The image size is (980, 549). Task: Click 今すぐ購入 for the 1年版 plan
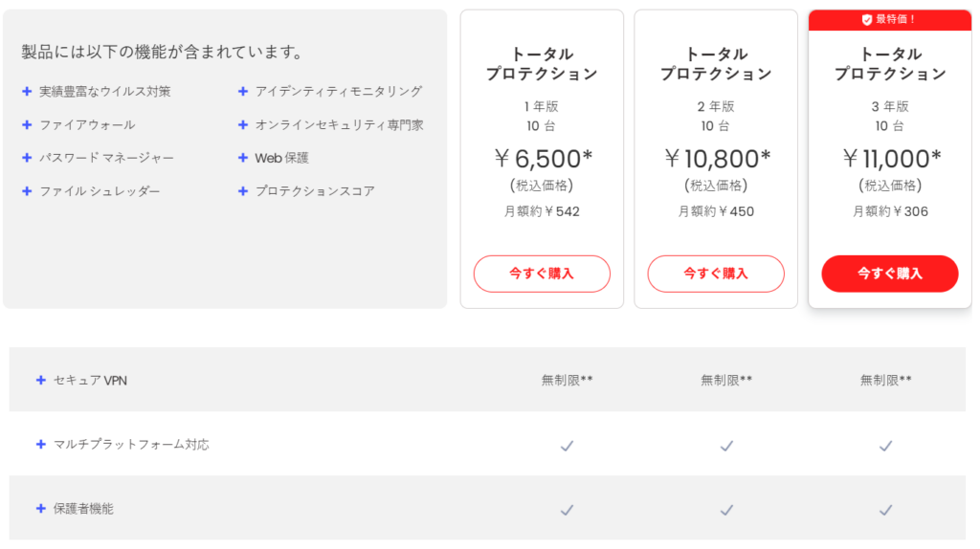[x=542, y=274]
